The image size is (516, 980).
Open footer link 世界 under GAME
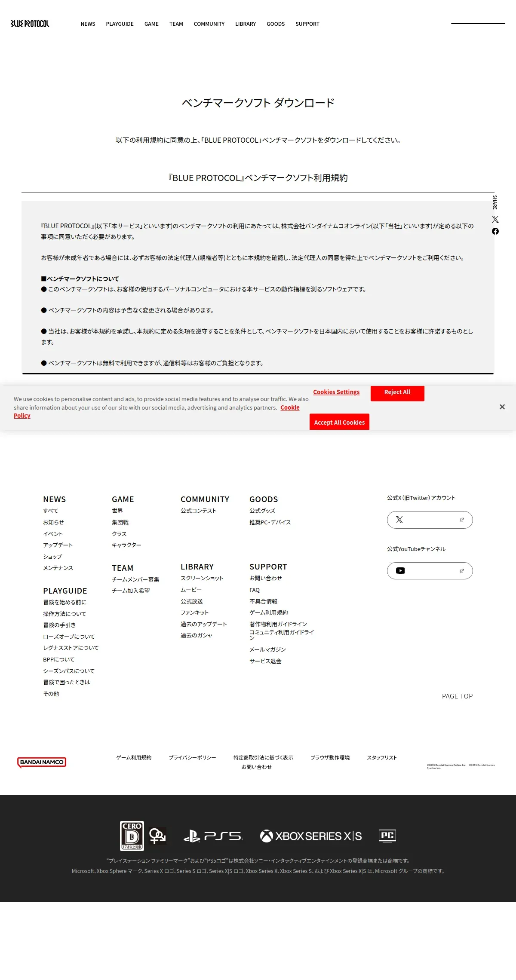tap(117, 511)
